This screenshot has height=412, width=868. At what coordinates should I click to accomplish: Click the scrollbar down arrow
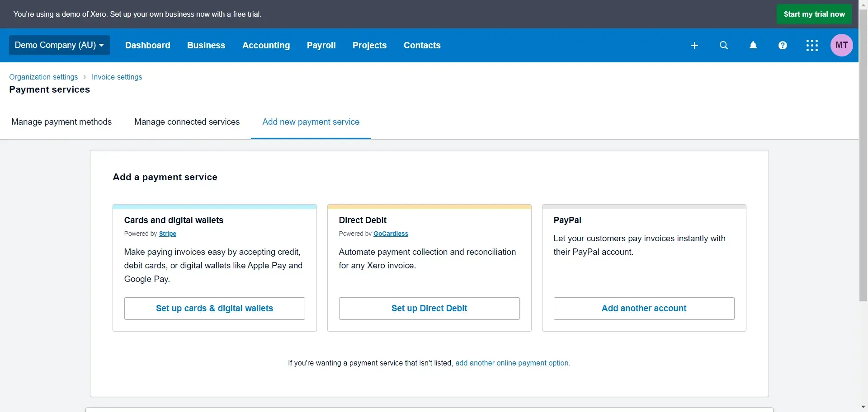(863, 407)
